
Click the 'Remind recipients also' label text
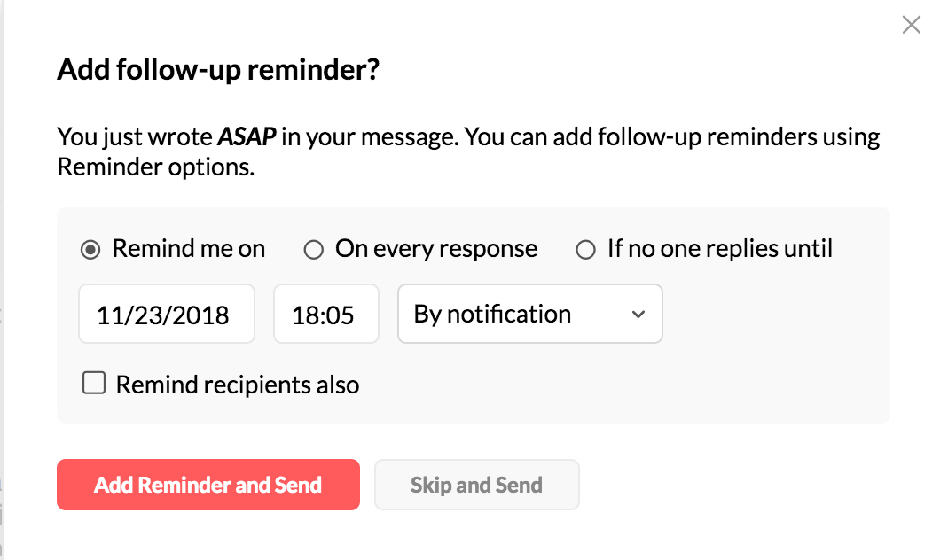pyautogui.click(x=238, y=385)
